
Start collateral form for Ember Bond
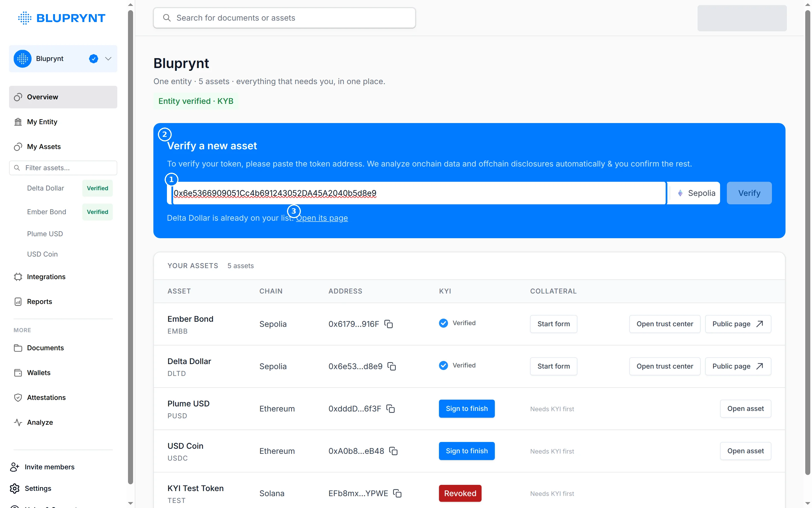coord(553,324)
